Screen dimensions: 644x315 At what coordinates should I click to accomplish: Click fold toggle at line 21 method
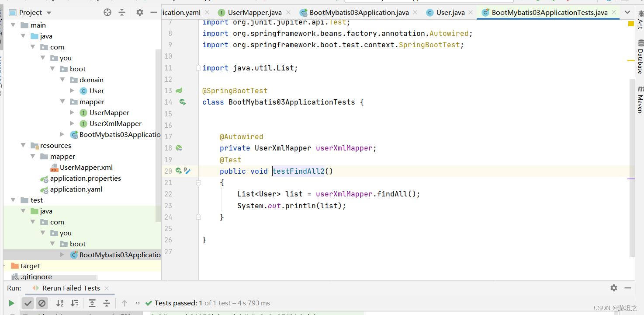tap(198, 182)
